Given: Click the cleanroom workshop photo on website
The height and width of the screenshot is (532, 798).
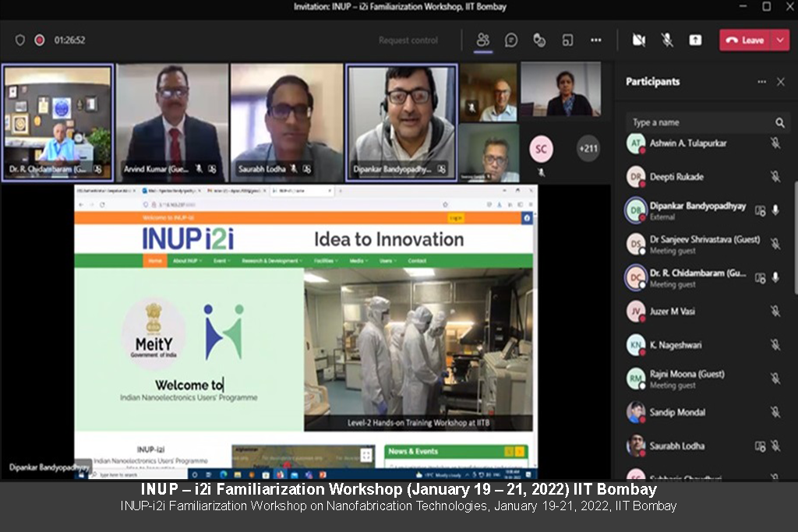Looking at the screenshot, I should (x=418, y=350).
